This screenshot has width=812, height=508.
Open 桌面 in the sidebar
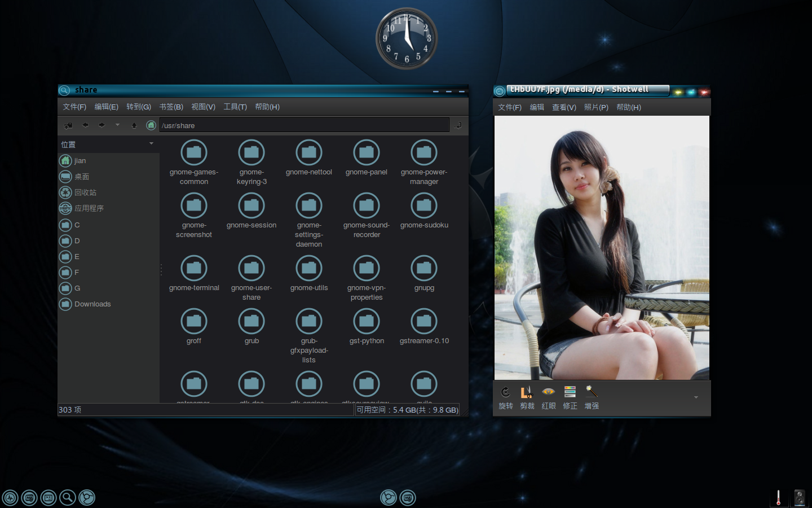coord(109,177)
